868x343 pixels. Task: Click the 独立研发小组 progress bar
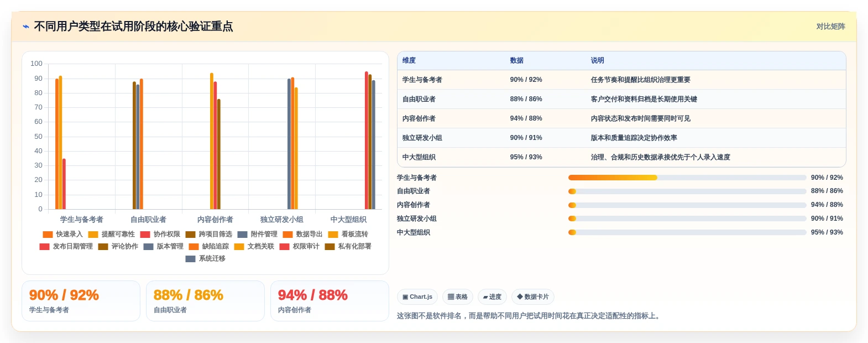pyautogui.click(x=687, y=219)
